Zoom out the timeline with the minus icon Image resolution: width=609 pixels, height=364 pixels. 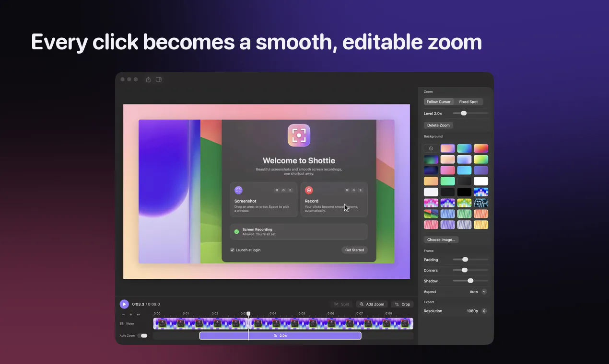pos(123,315)
